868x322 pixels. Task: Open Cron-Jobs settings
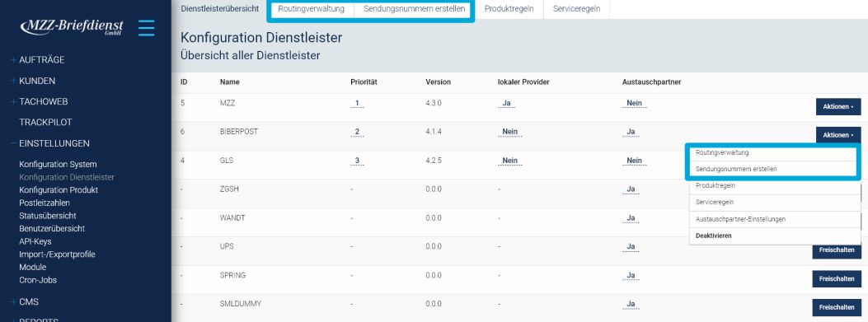(38, 280)
